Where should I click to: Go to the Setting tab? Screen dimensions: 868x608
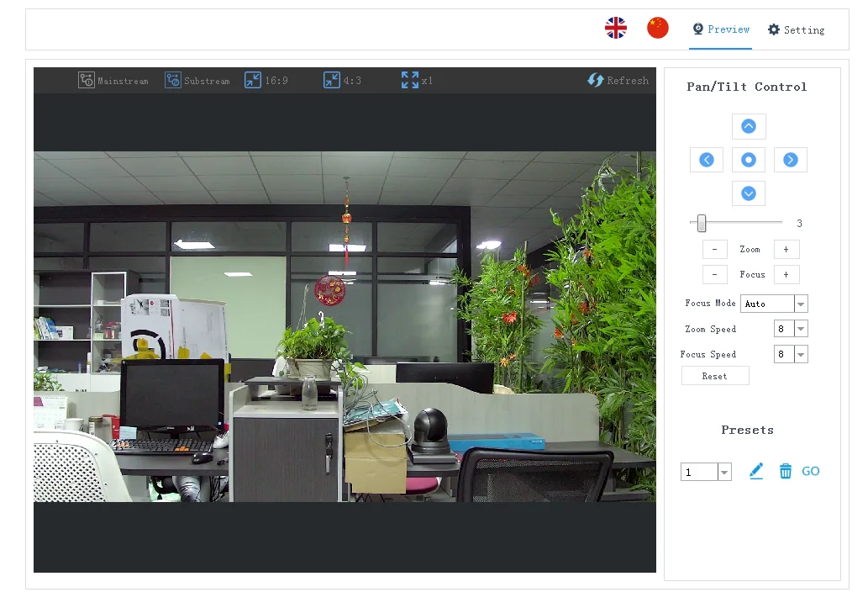796,29
